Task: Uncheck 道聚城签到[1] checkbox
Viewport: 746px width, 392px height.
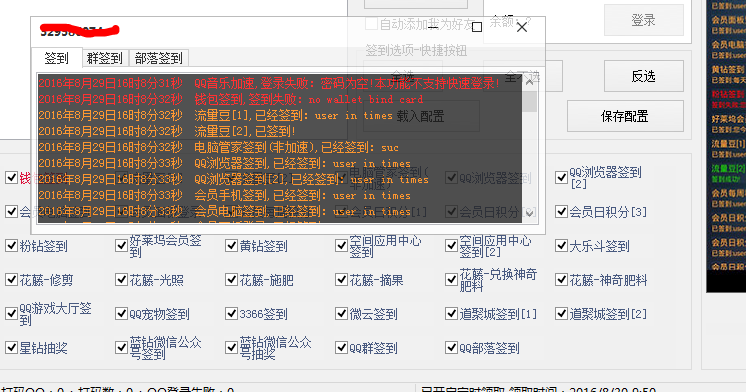Action: (451, 314)
